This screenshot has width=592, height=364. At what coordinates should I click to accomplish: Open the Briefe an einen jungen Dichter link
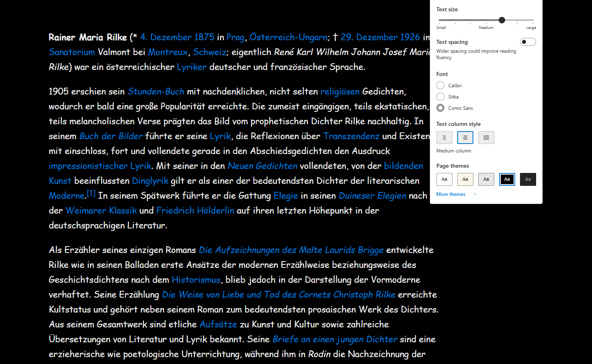[335, 339]
